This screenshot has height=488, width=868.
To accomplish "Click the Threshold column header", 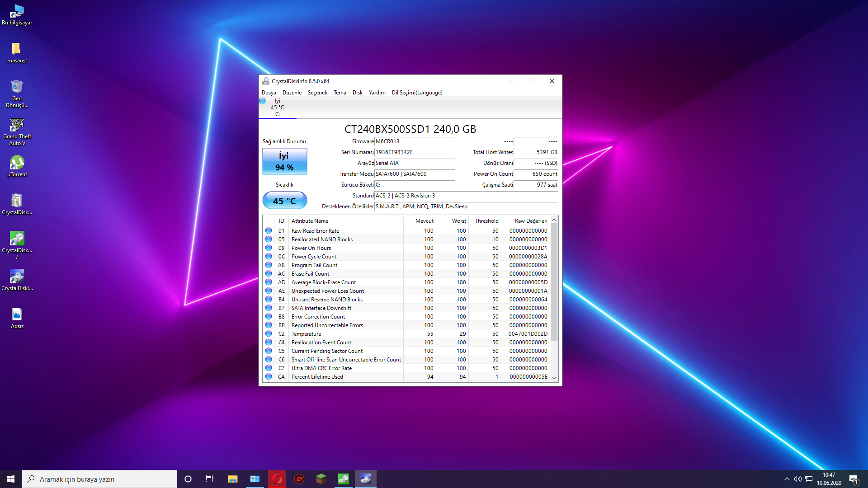I will 485,221.
